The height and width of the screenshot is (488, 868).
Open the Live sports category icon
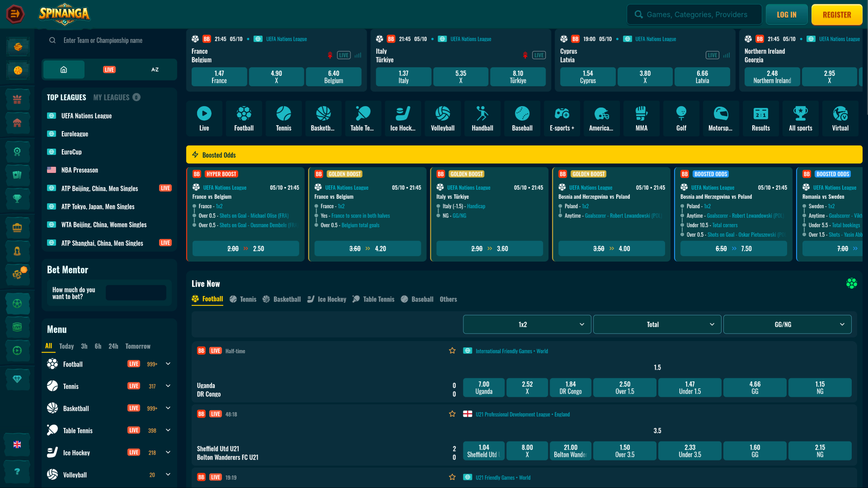coord(204,118)
